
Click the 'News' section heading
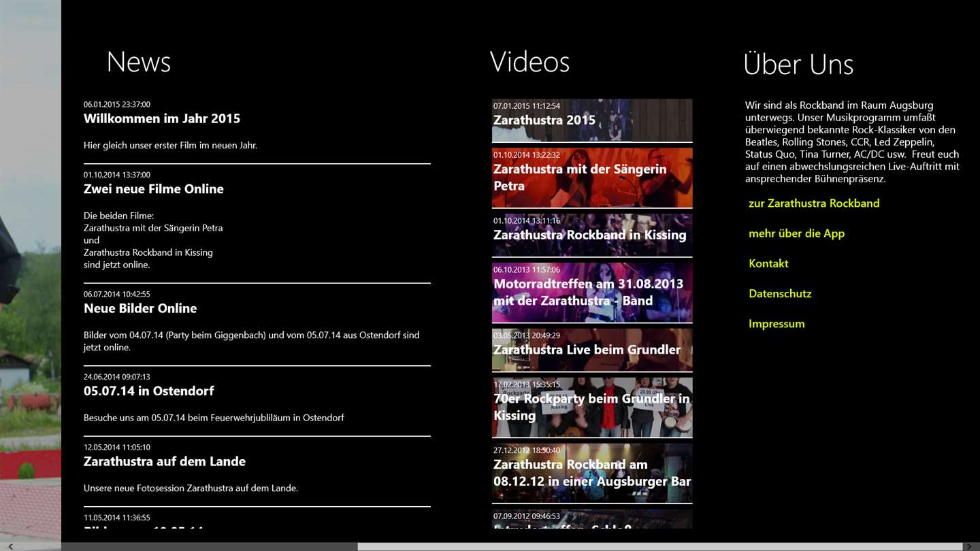[139, 62]
